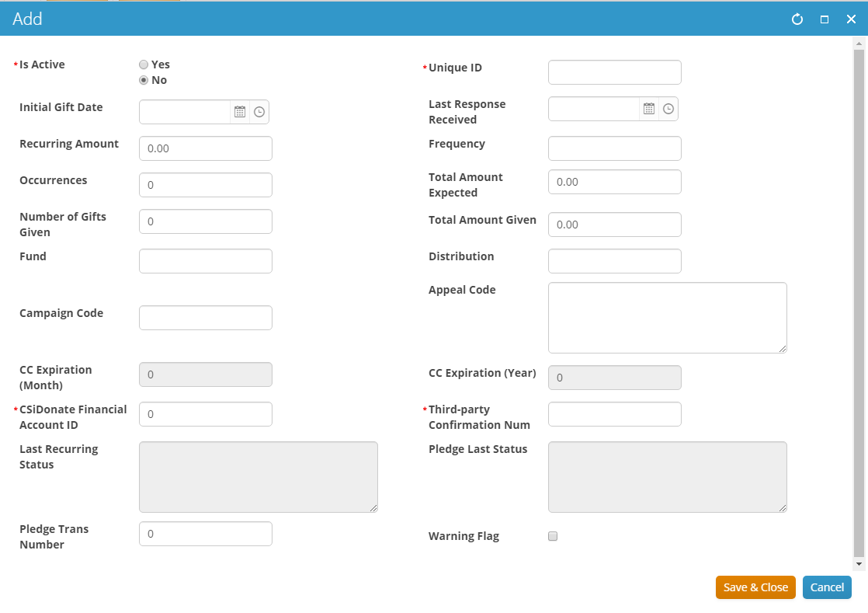Open calendar picker for Initial Gift Date
The width and height of the screenshot is (868, 613).
click(240, 112)
